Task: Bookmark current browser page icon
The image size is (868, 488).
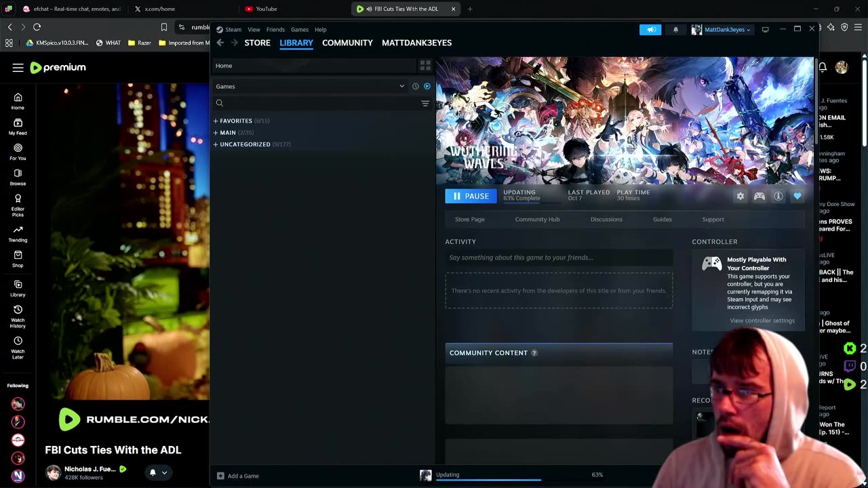Action: point(164,27)
